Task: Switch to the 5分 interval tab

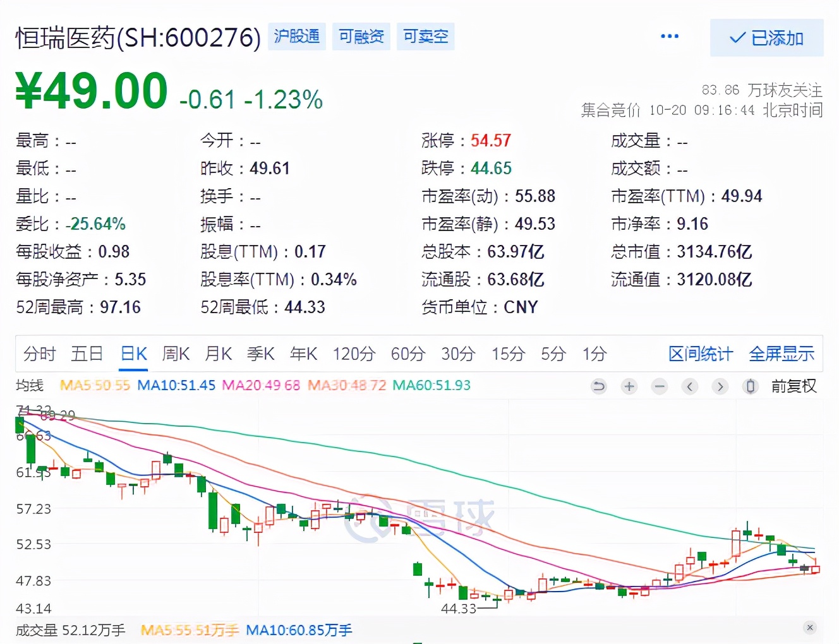Action: click(553, 354)
